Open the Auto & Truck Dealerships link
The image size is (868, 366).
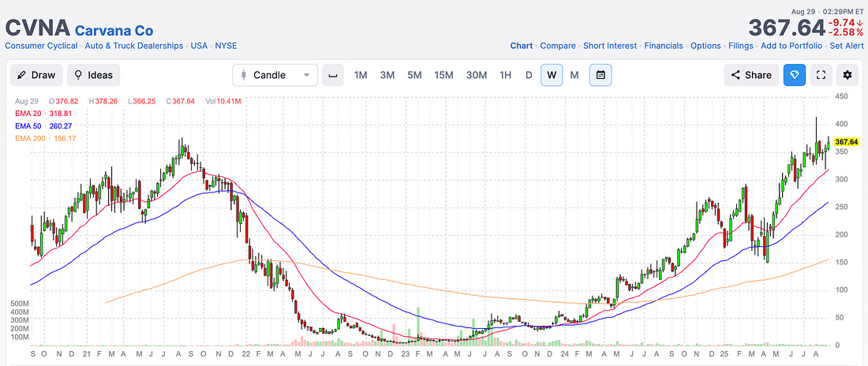pyautogui.click(x=134, y=46)
